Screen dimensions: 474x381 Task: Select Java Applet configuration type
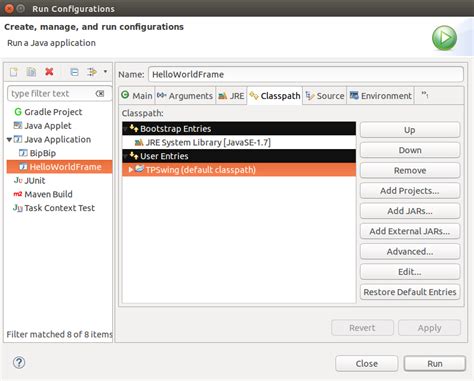pyautogui.click(x=48, y=126)
